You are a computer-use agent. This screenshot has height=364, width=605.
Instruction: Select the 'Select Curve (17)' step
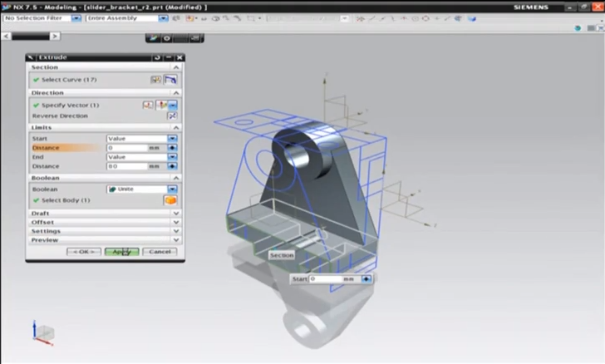69,80
